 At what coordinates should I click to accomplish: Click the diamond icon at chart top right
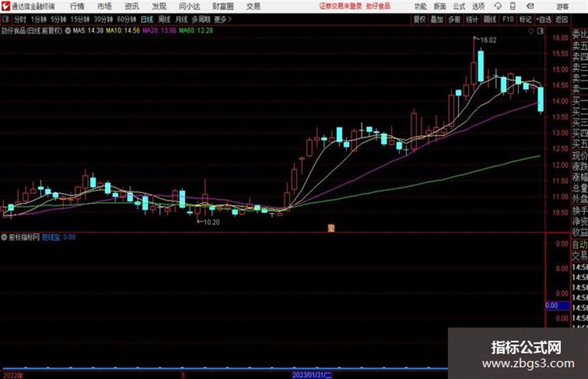click(531, 31)
